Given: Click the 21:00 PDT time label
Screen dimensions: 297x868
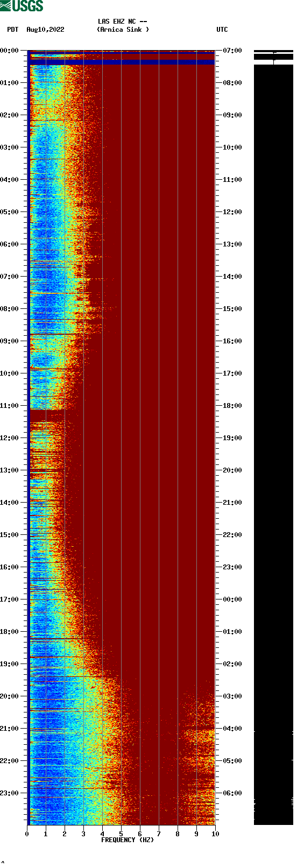Looking at the screenshot, I should coord(10,729).
